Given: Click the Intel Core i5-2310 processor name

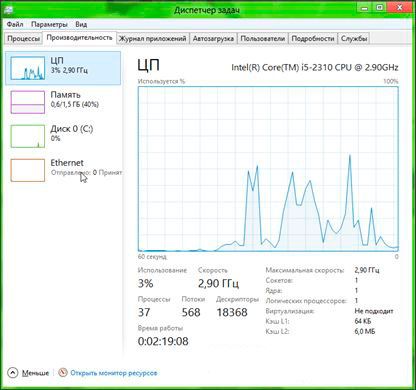Looking at the screenshot, I should coord(315,68).
